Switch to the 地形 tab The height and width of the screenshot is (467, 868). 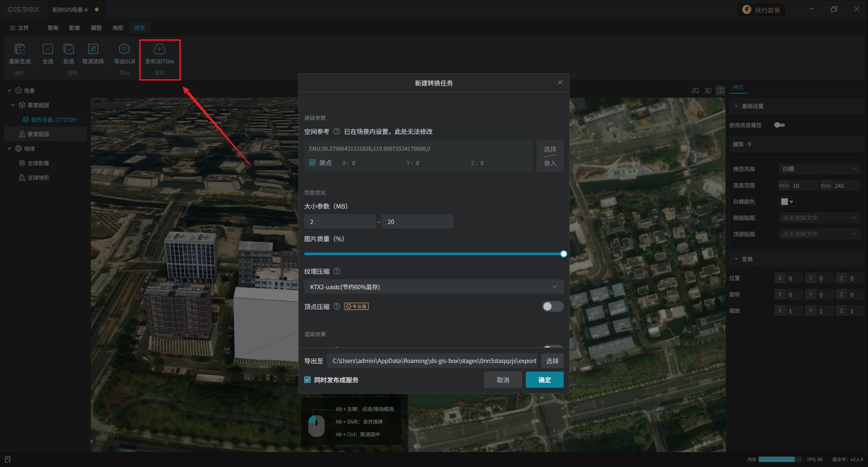click(x=118, y=28)
